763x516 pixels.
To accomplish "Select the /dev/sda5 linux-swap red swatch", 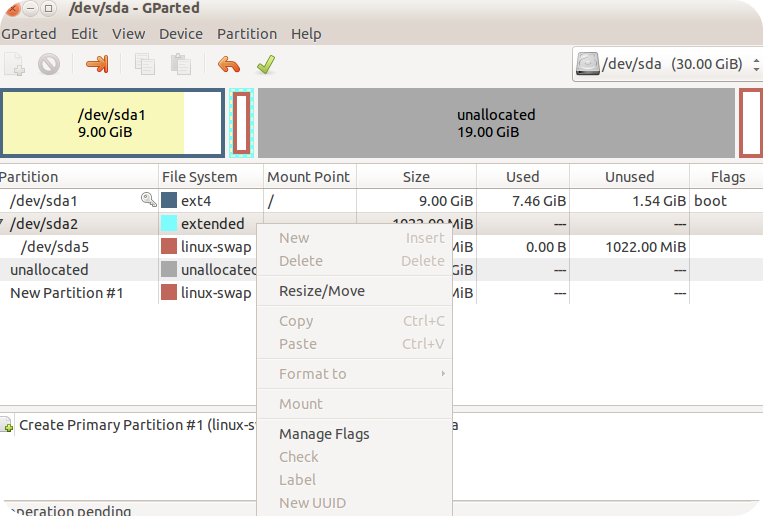I will (x=169, y=246).
